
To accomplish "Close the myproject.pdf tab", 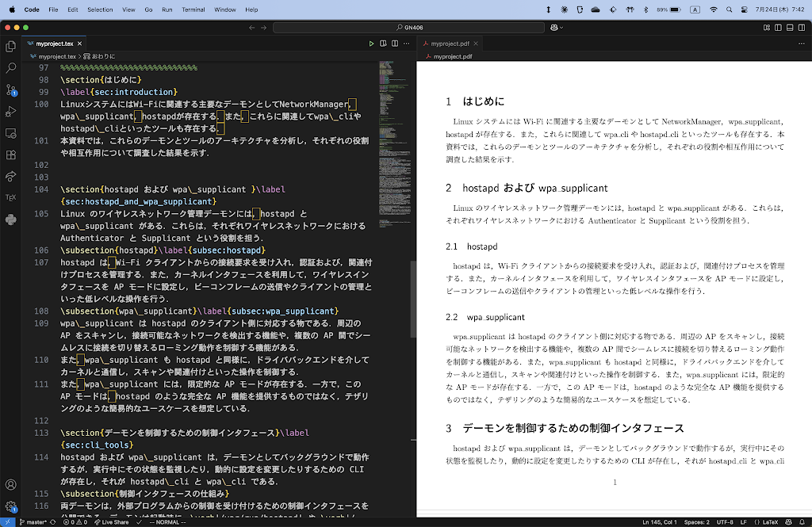I will [476, 44].
